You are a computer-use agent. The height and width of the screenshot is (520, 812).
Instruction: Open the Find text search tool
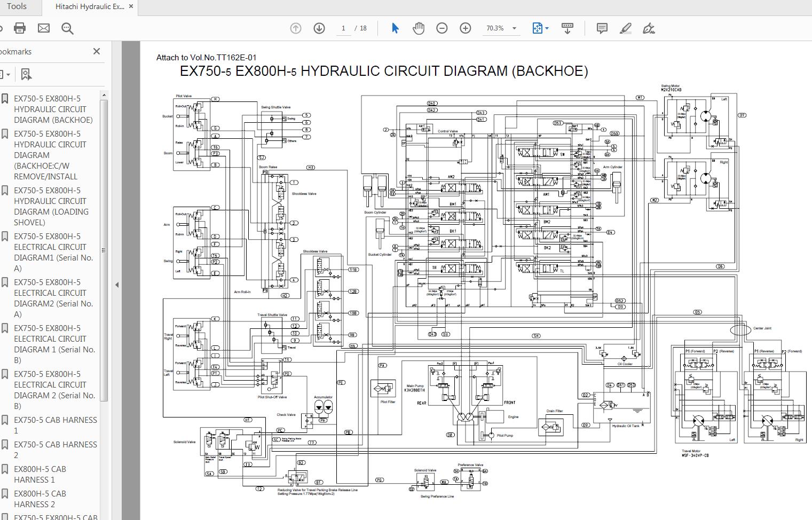click(x=67, y=28)
